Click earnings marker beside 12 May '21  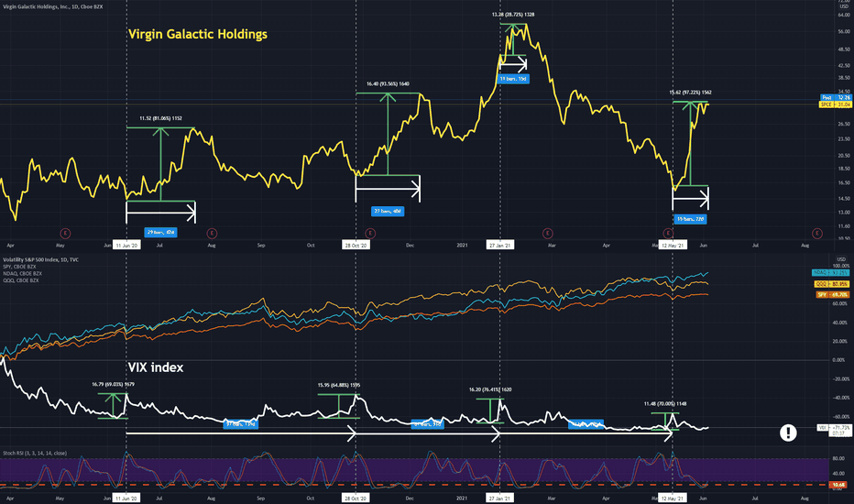point(668,233)
